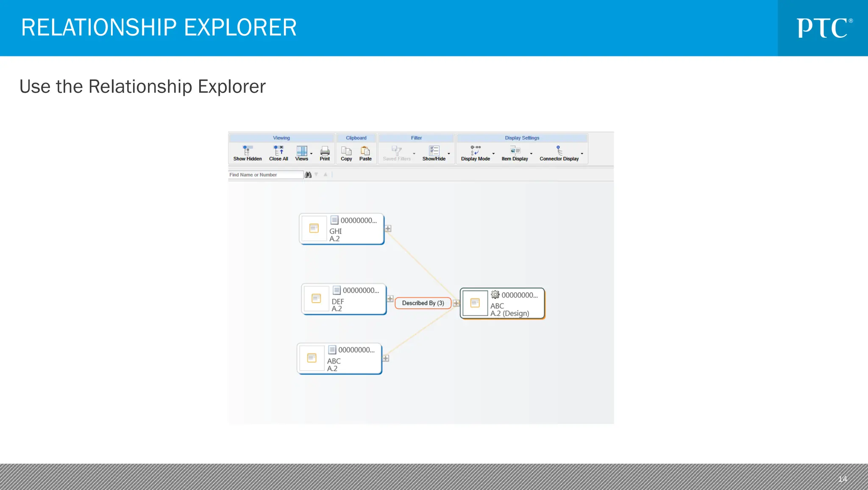Screen dimensions: 868x490
Task: Click the Item Display icon
Action: pos(515,151)
